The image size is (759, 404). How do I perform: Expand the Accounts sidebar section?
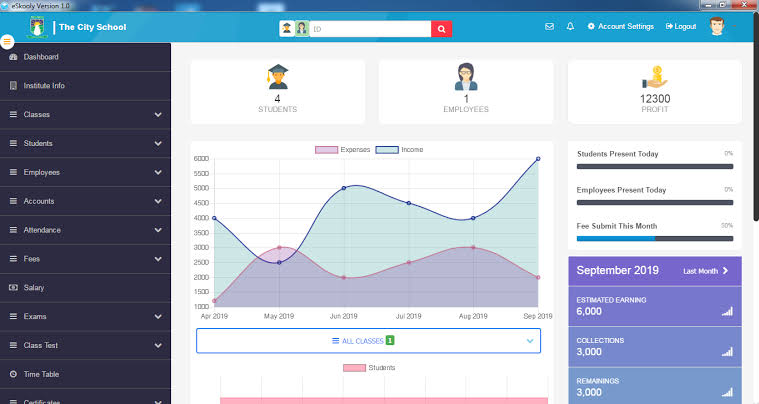pyautogui.click(x=85, y=201)
